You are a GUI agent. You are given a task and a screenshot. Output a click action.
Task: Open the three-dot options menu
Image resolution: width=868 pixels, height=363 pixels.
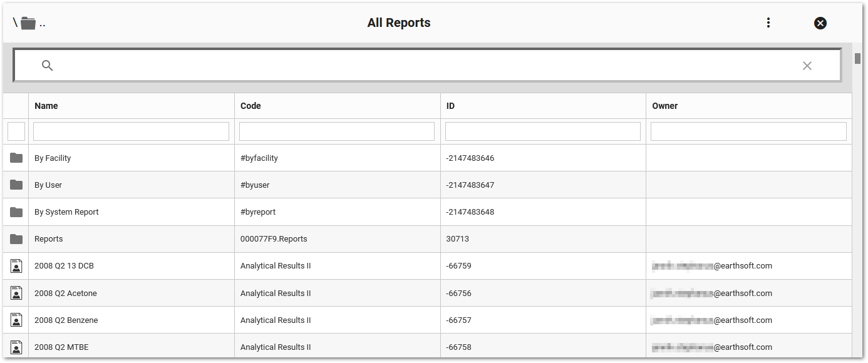pyautogui.click(x=768, y=23)
